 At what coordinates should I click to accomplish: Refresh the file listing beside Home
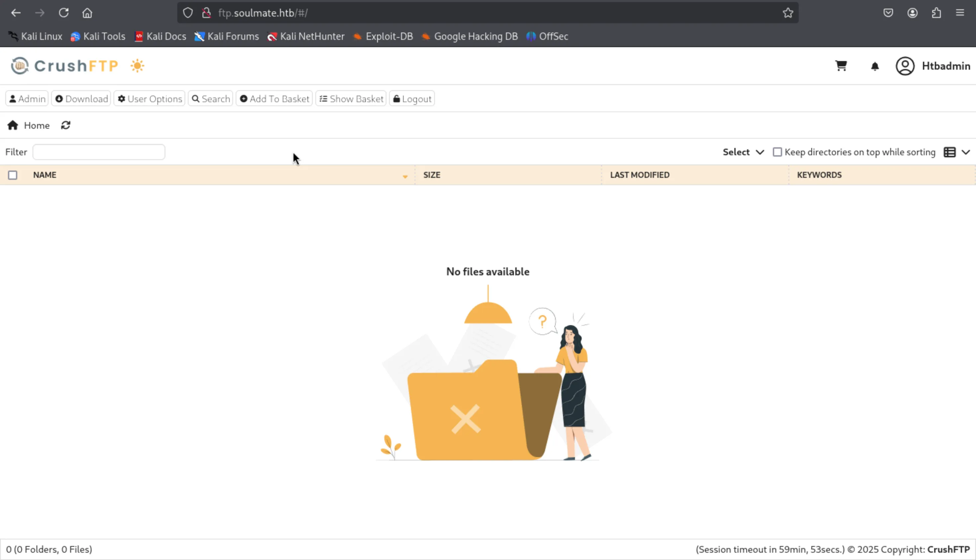point(65,125)
